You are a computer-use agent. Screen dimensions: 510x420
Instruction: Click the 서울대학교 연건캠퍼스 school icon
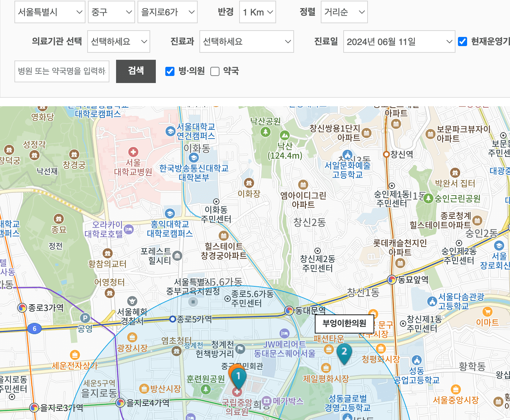point(170,132)
